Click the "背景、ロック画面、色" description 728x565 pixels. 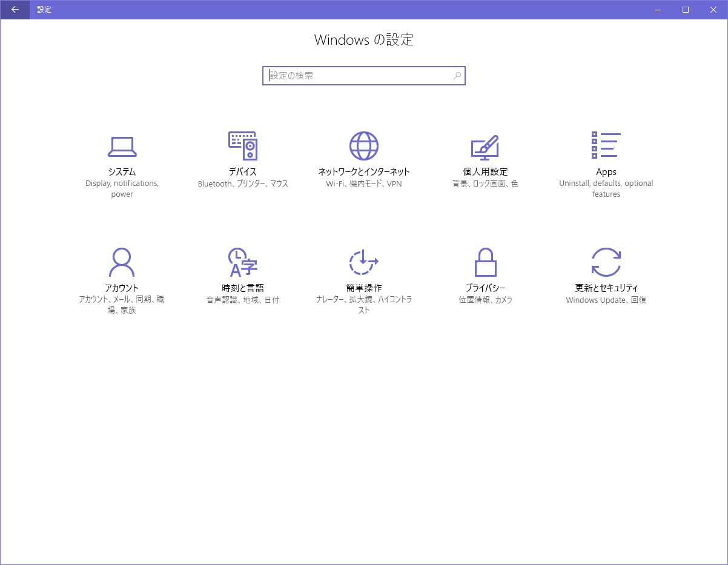tap(485, 183)
